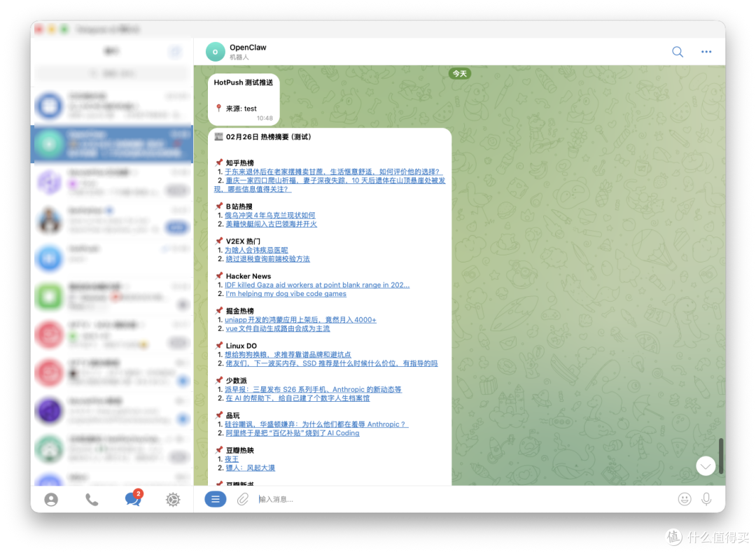Click the 少数派 section heading
The height and width of the screenshot is (553, 756).
pyautogui.click(x=237, y=380)
